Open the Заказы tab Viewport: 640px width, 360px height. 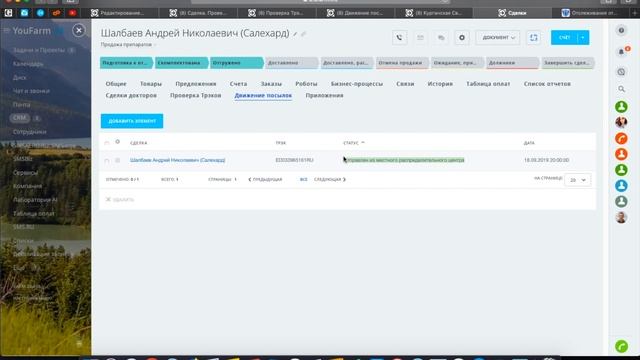[271, 84]
